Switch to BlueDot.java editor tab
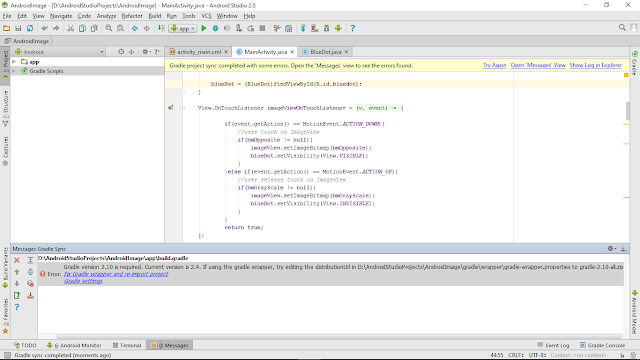Screen dimensions: 640x360 pyautogui.click(x=325, y=52)
